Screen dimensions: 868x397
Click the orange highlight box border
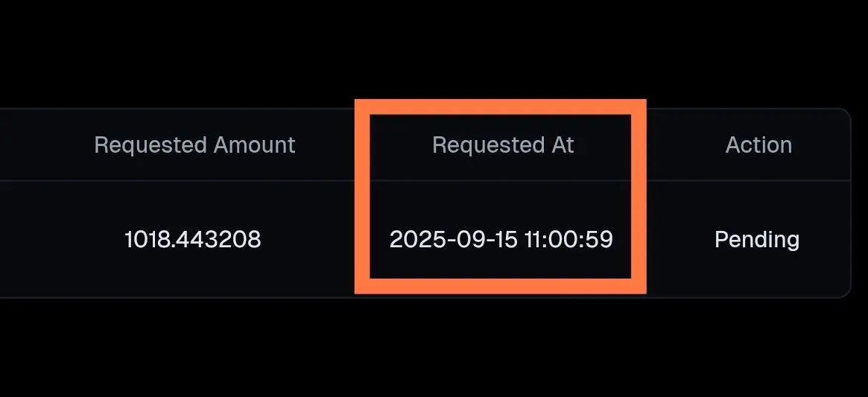coord(501,107)
